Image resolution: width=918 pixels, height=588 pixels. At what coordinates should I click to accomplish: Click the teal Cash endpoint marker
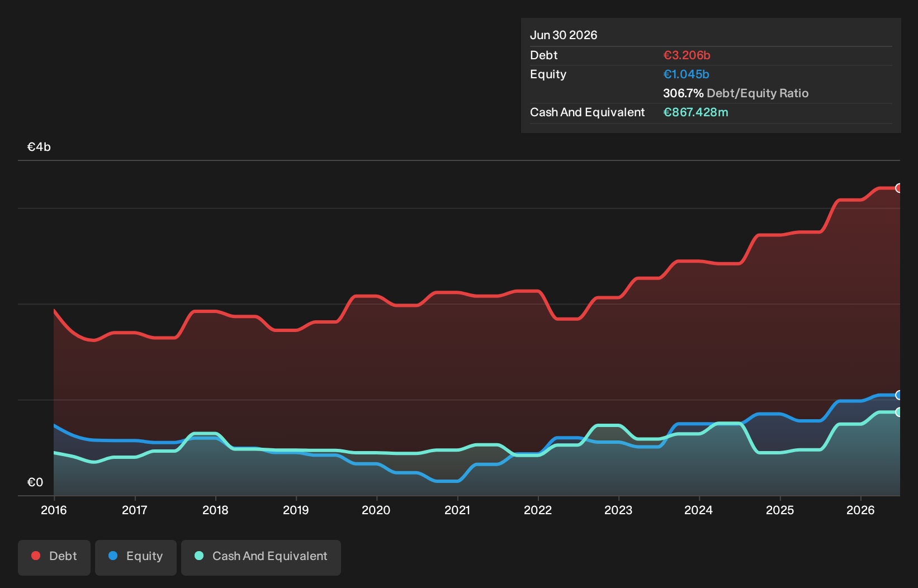tap(899, 412)
